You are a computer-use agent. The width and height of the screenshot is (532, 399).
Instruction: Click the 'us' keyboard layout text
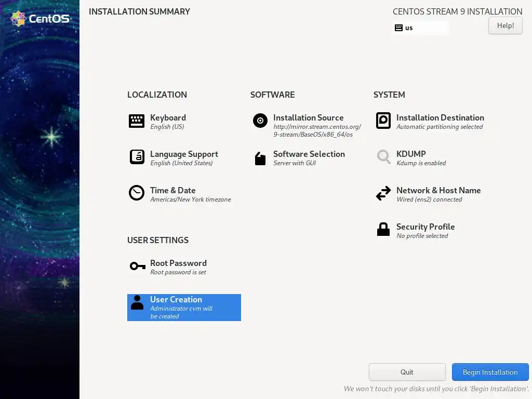point(409,28)
